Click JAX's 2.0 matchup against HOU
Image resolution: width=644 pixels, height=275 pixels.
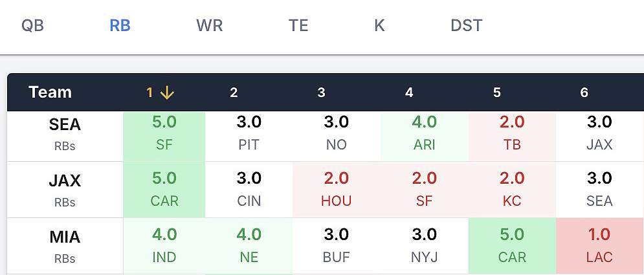[337, 189]
